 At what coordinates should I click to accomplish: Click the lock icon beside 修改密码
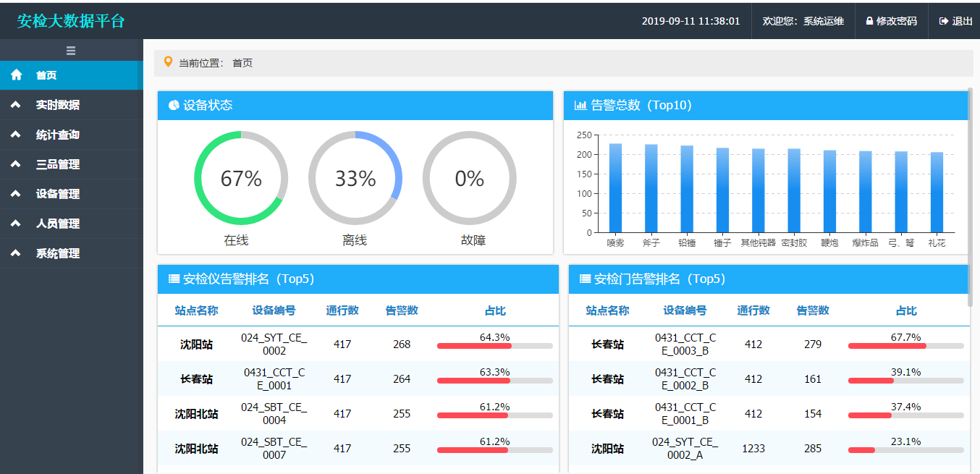[869, 22]
